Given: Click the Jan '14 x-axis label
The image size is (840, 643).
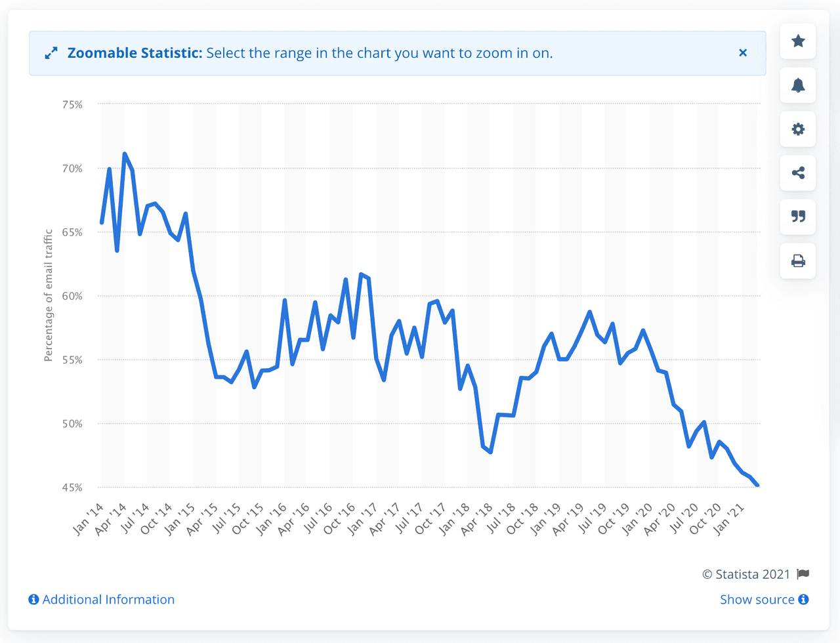Looking at the screenshot, I should 89,518.
